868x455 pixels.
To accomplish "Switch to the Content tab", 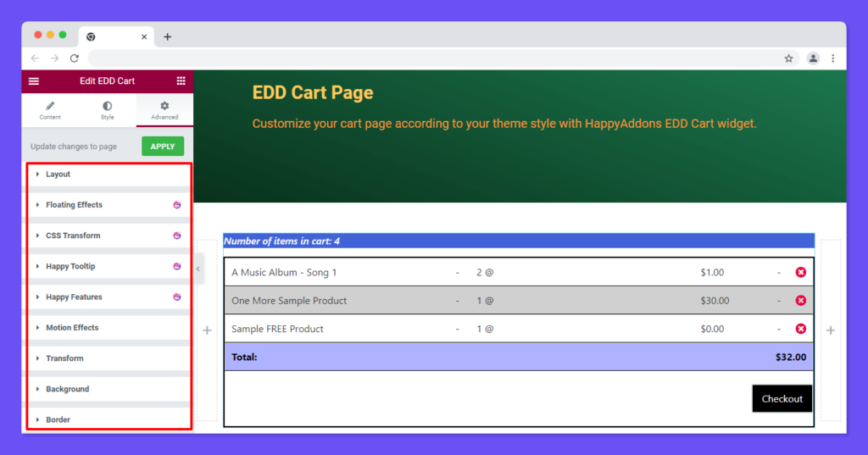I will coord(50,110).
